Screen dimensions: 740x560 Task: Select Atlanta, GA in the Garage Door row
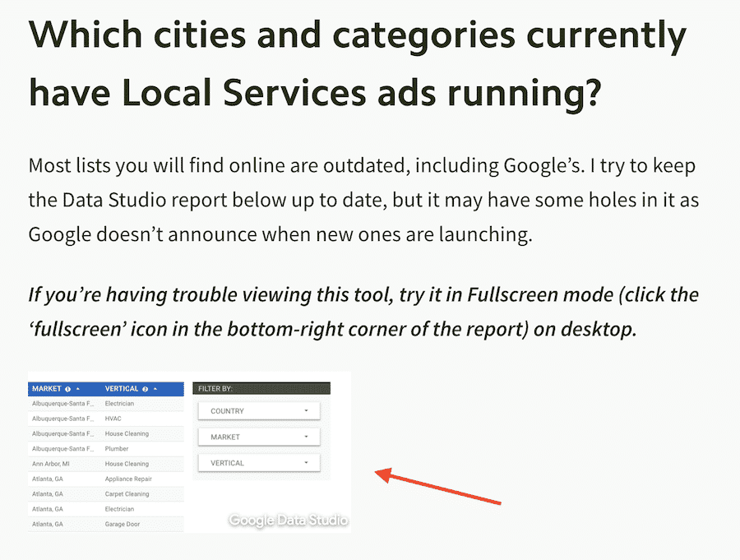(48, 524)
